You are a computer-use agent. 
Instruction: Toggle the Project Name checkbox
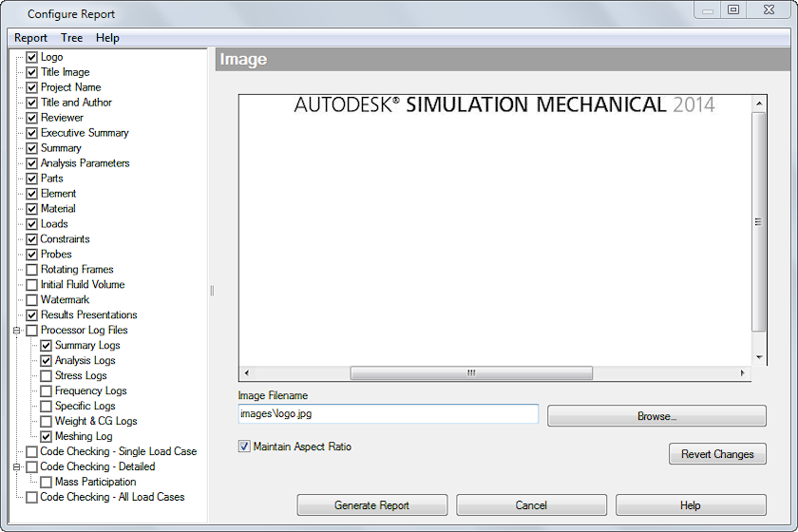[31, 87]
